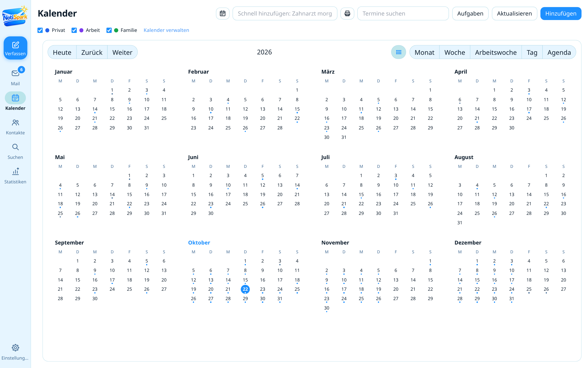This screenshot has height=368, width=588.
Task: Open Einstellungen gear in sidebar
Action: click(x=15, y=352)
